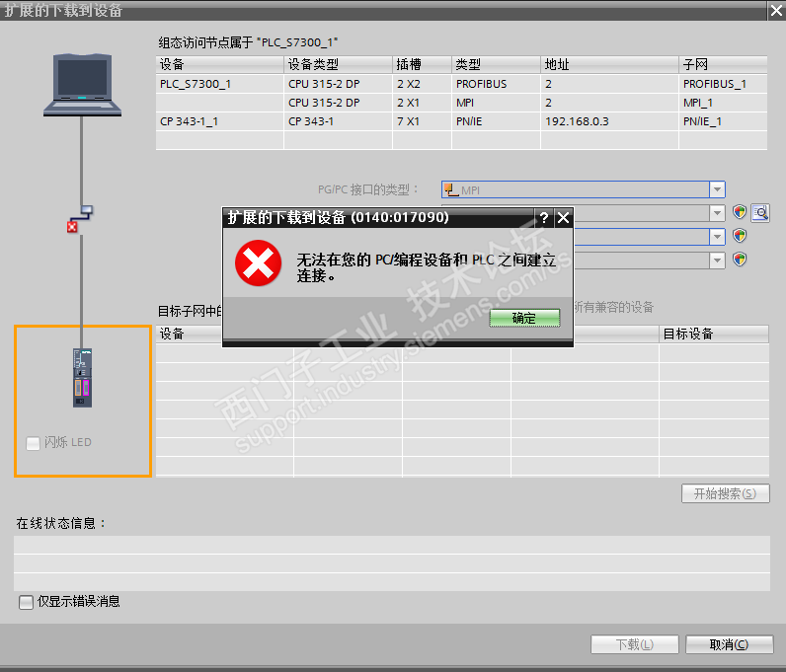
Task: Click the 设备 column header in top table
Action: click(x=219, y=65)
